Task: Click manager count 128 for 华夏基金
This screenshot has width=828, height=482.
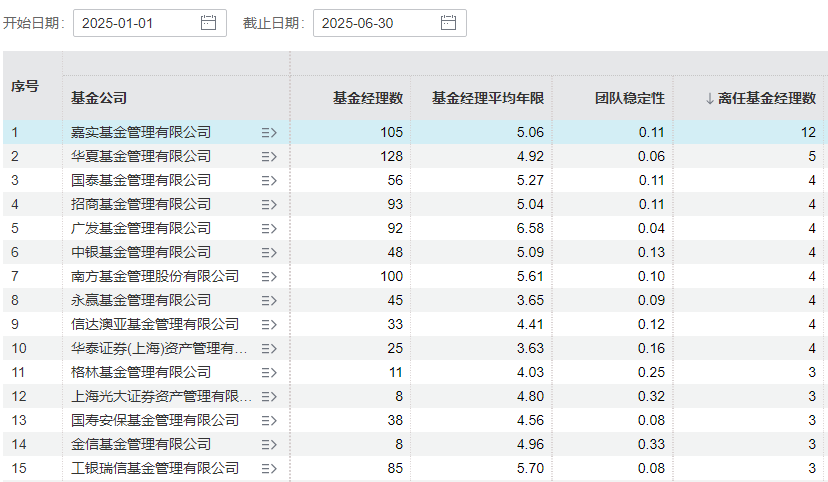Action: (391, 156)
